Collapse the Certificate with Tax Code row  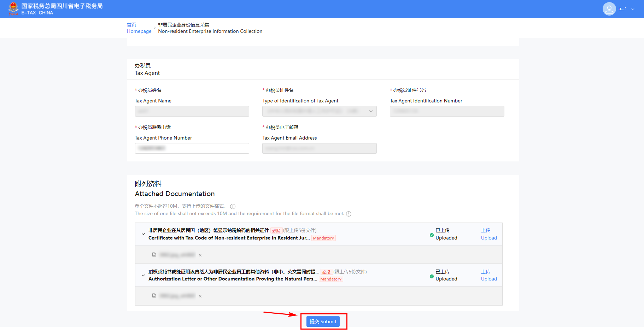click(143, 234)
